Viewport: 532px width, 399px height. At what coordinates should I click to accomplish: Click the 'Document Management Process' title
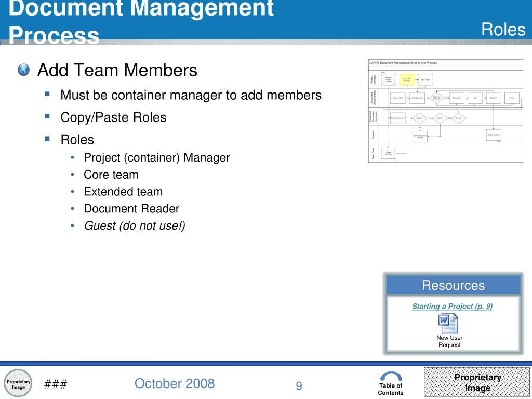click(x=141, y=21)
